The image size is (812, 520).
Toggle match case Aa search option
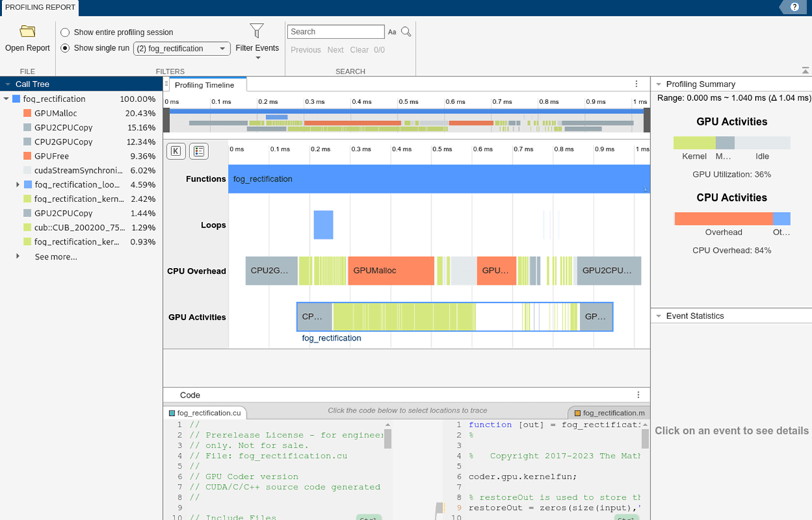click(x=392, y=32)
